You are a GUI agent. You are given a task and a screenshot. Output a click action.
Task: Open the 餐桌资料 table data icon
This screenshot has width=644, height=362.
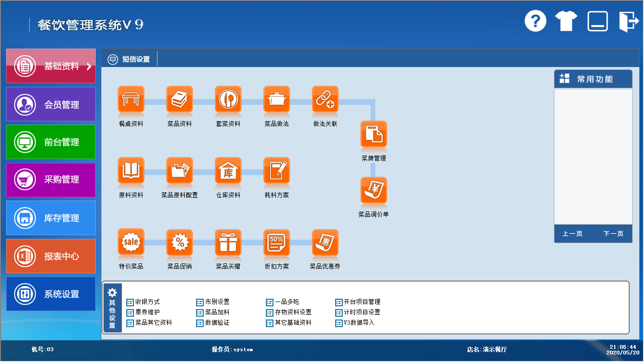point(131,100)
